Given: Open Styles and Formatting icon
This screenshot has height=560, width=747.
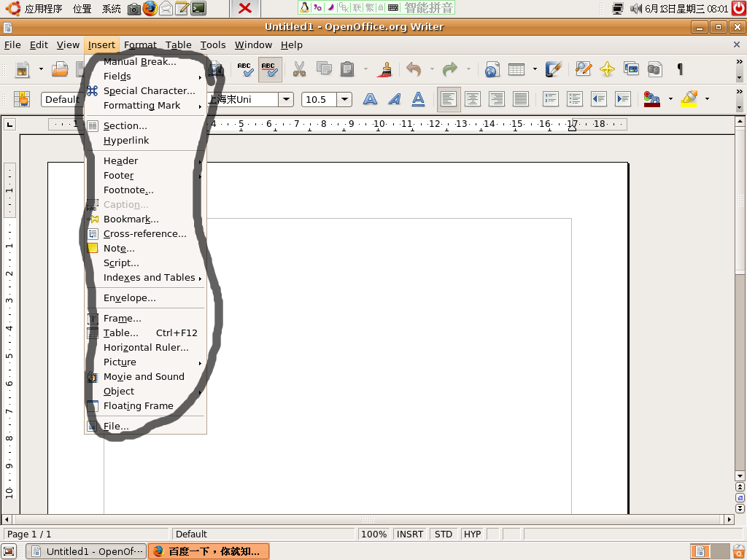Looking at the screenshot, I should [x=21, y=99].
